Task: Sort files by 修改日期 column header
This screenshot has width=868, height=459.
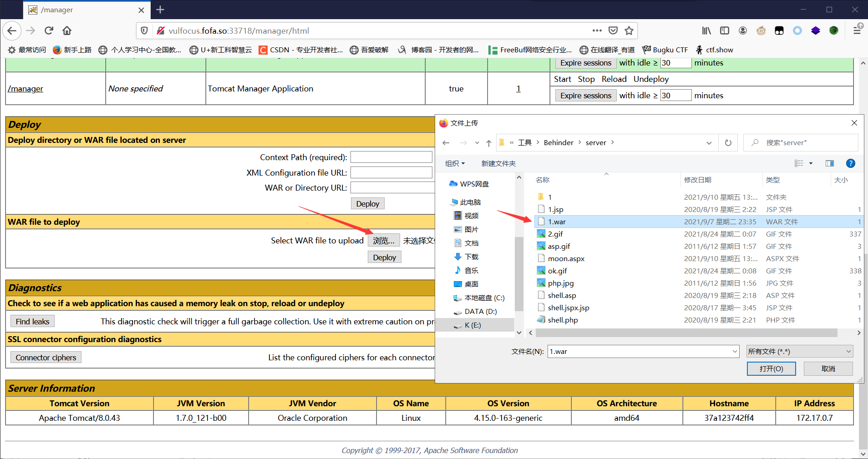Action: (697, 180)
